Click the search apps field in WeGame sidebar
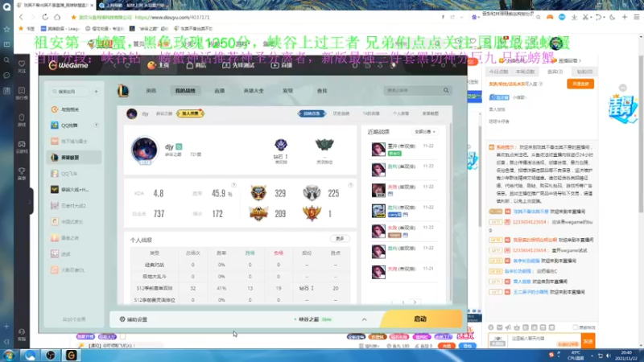Image resolution: width=644 pixels, height=362 pixels. (70, 92)
